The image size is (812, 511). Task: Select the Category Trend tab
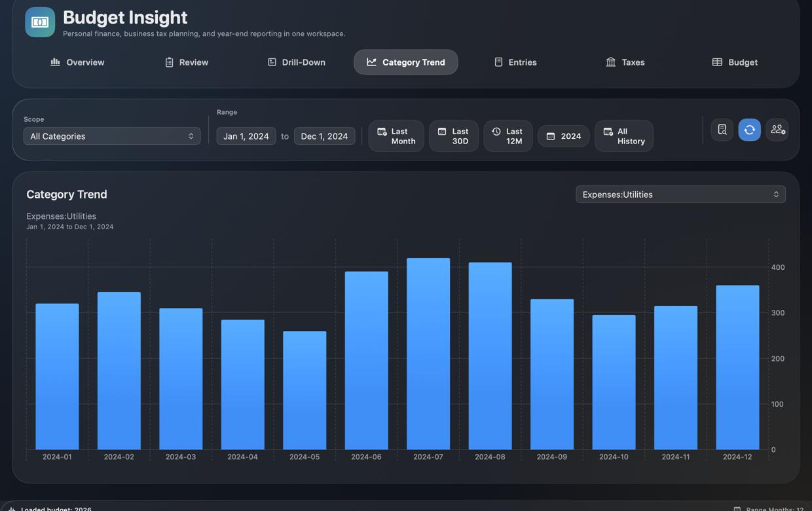(406, 62)
